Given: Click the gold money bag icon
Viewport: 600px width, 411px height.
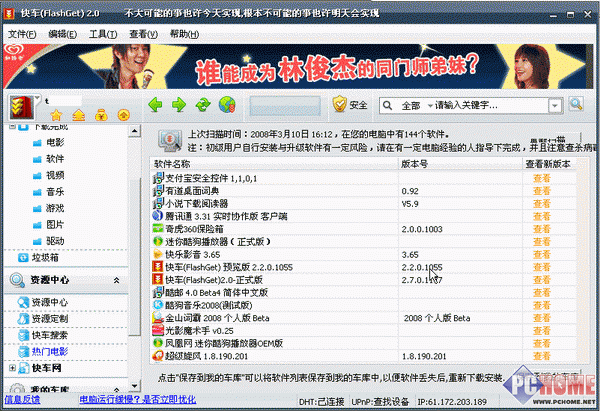Looking at the screenshot, I should coord(101,114).
